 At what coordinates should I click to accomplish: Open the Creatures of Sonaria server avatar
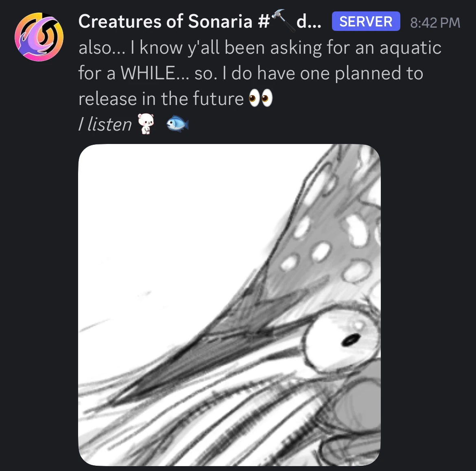pyautogui.click(x=39, y=37)
